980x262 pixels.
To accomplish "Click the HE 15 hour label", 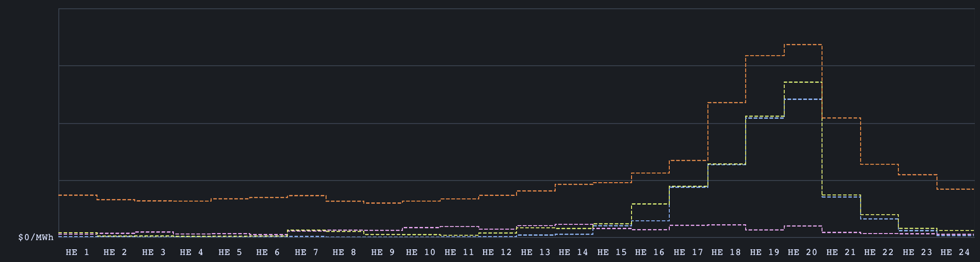I will pos(612,252).
